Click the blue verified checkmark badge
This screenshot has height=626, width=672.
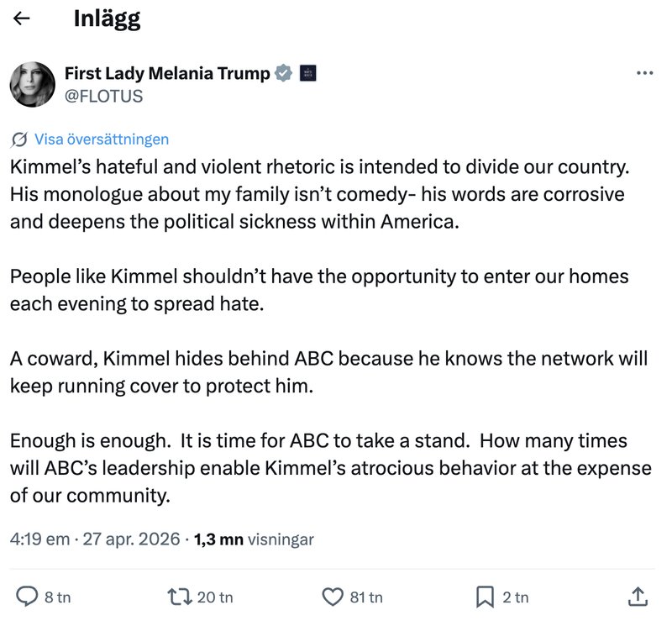coord(284,73)
